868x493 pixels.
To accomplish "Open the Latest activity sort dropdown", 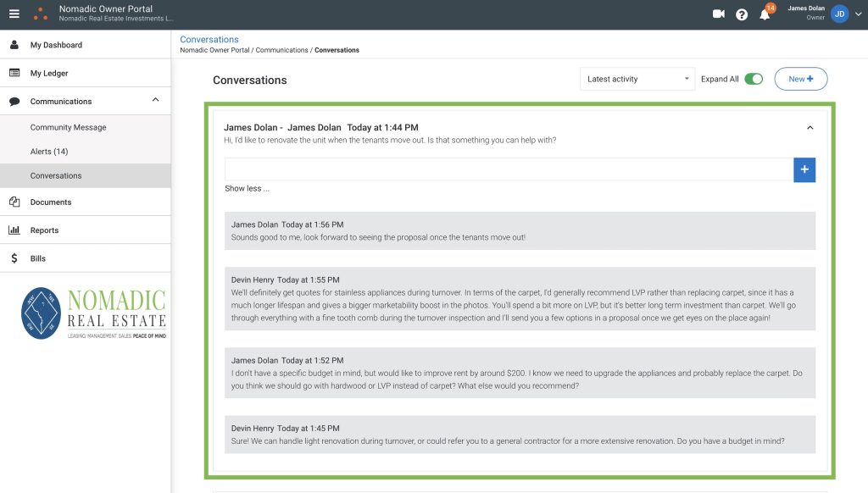I will (x=637, y=79).
